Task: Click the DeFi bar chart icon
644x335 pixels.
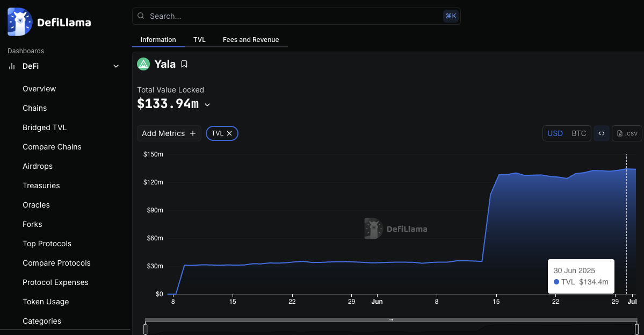Action: (12, 66)
